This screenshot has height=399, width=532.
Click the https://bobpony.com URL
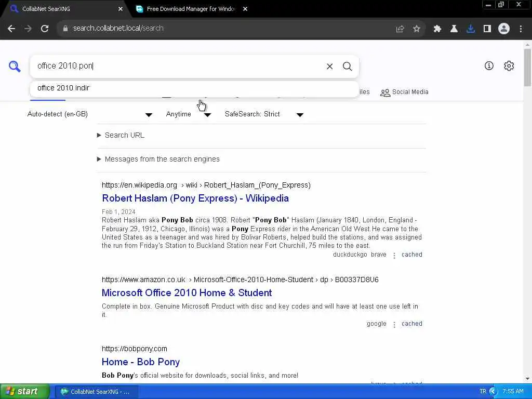(x=135, y=349)
